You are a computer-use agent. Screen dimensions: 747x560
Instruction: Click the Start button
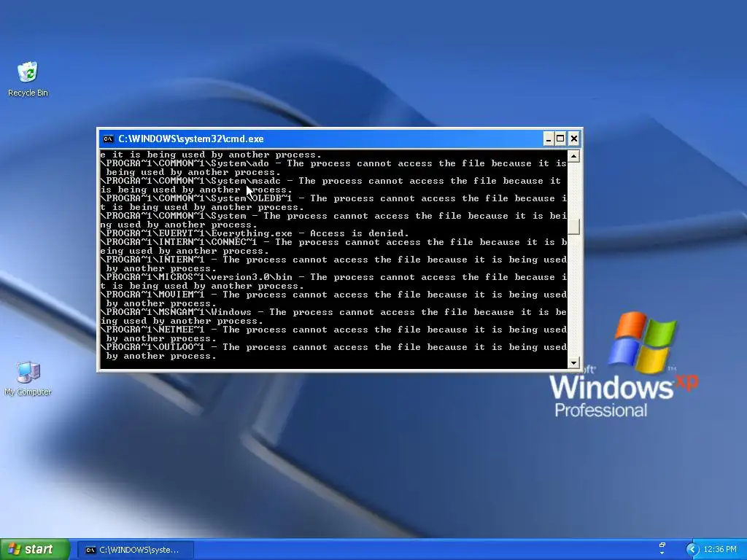34,550
